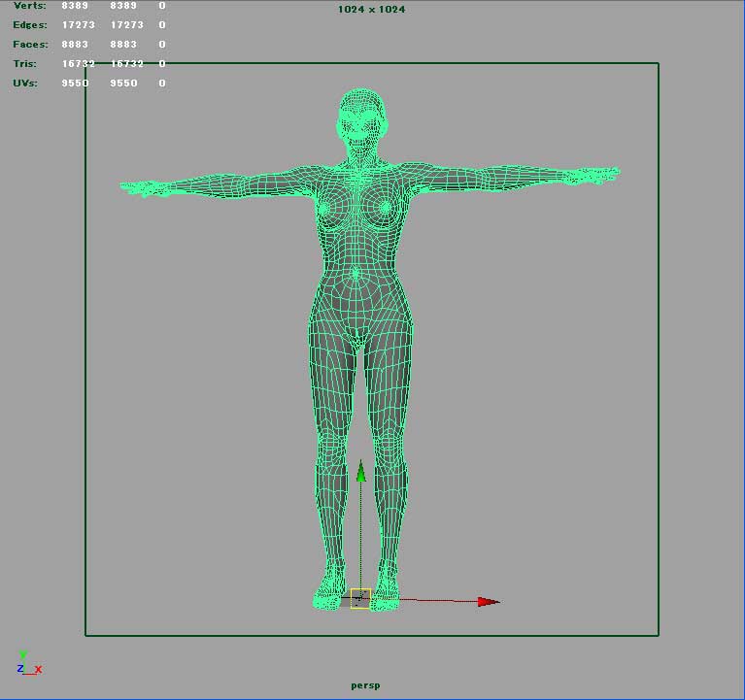
Task: Click the character's hand on the screen's right side
Action: pos(594,176)
